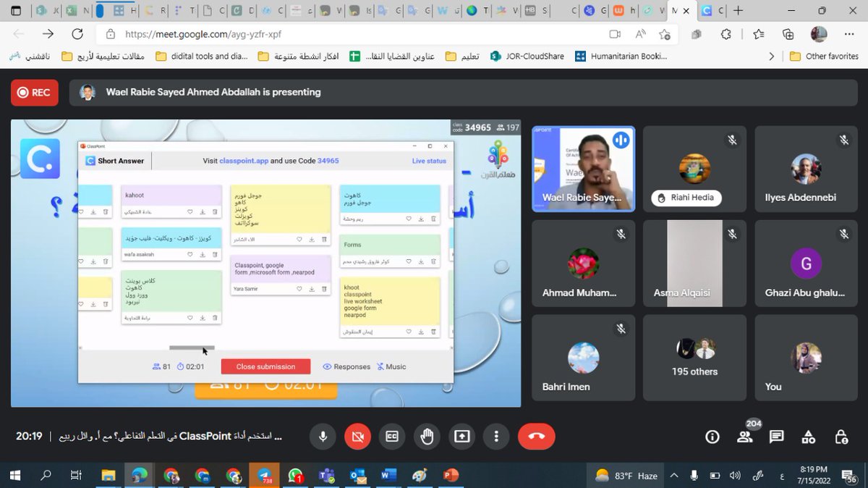Expand the تعليم bookmarks folder
The width and height of the screenshot is (868, 488).
(x=462, y=56)
